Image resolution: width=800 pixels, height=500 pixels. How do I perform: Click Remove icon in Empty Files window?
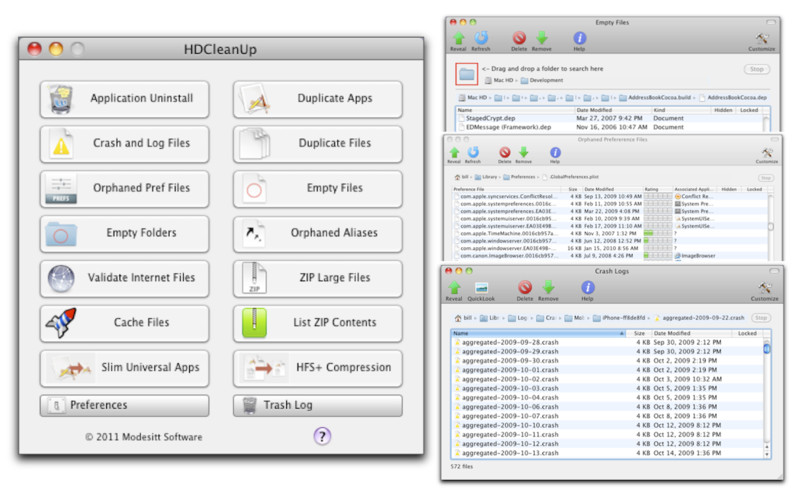coord(541,40)
